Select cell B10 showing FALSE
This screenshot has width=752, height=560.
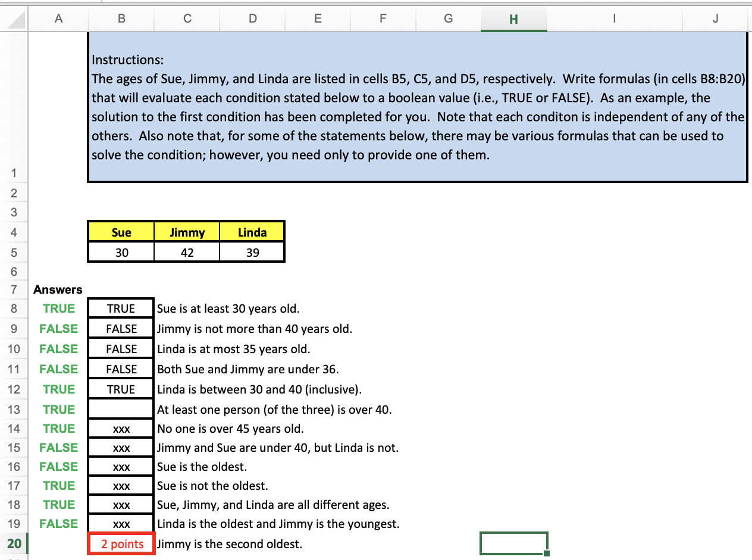point(121,349)
